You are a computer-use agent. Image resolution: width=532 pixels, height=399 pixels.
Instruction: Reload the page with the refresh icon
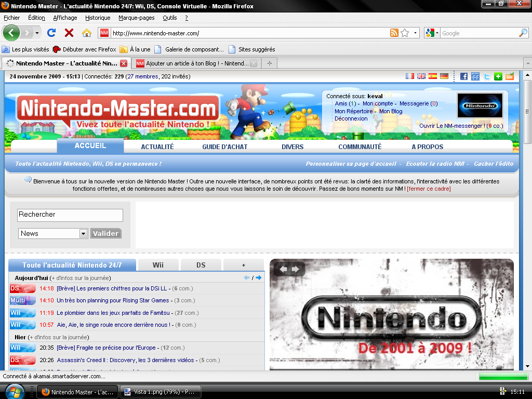click(x=51, y=33)
